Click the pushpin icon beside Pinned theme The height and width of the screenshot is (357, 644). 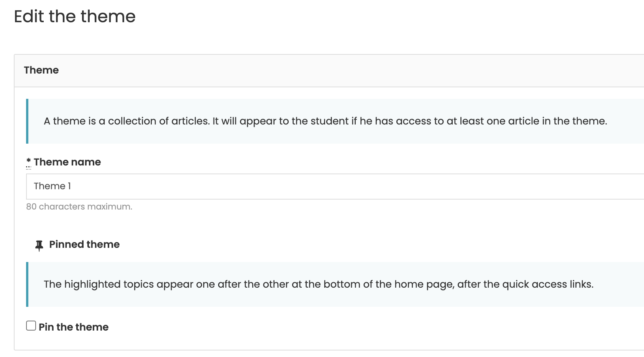click(39, 245)
